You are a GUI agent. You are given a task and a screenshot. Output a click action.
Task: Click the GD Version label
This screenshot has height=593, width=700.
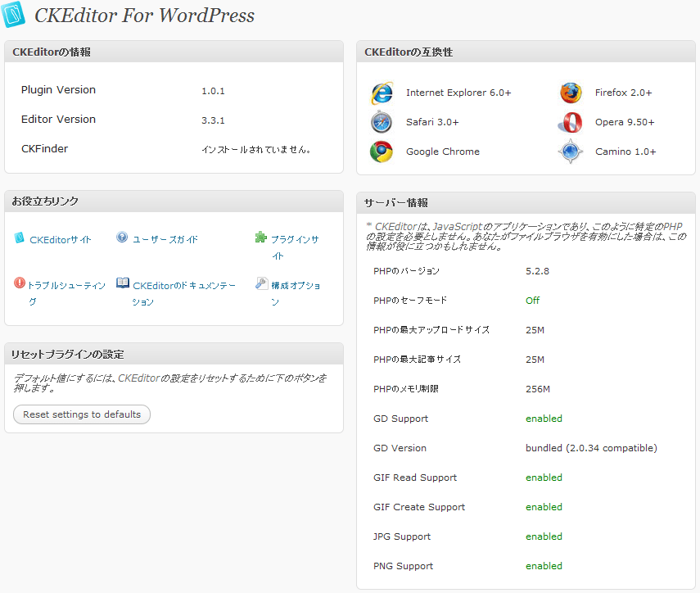[400, 448]
